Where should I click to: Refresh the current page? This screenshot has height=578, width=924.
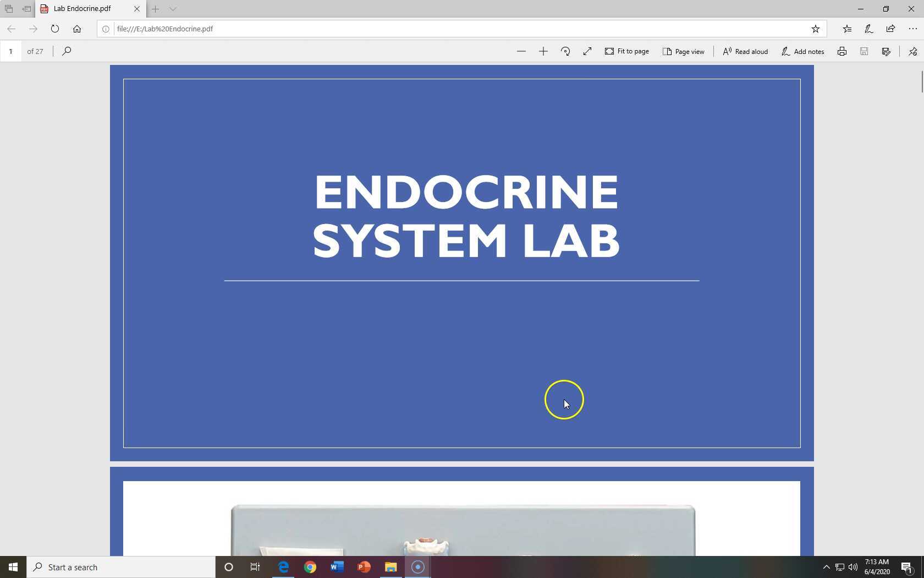click(55, 29)
